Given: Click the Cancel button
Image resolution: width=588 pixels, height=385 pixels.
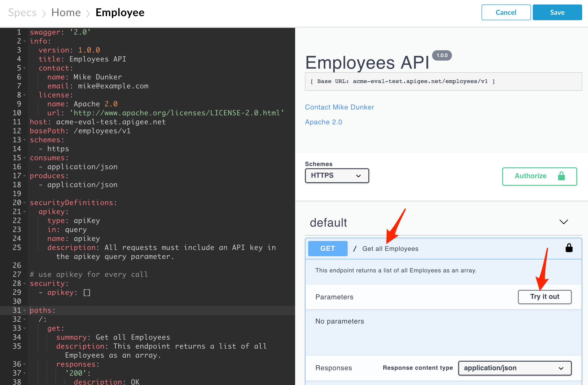Looking at the screenshot, I should click(506, 12).
